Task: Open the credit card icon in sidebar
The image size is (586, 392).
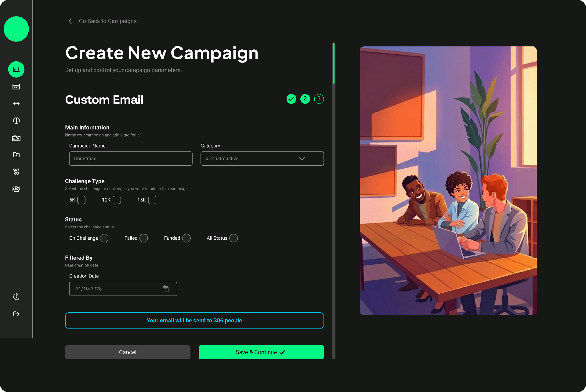Action: coord(16,87)
